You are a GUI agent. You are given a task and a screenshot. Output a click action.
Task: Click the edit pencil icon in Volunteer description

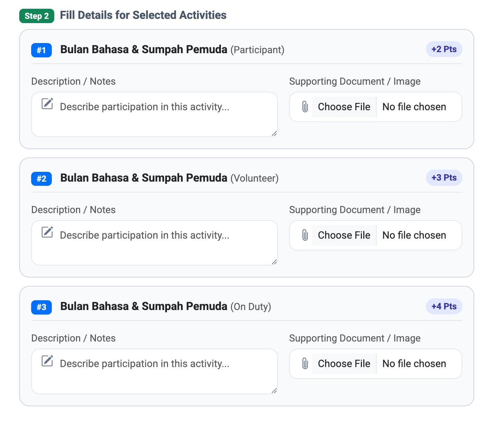47,232
